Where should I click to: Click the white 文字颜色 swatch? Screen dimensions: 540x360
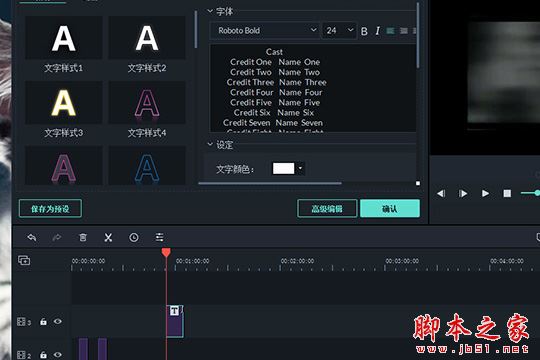point(283,168)
